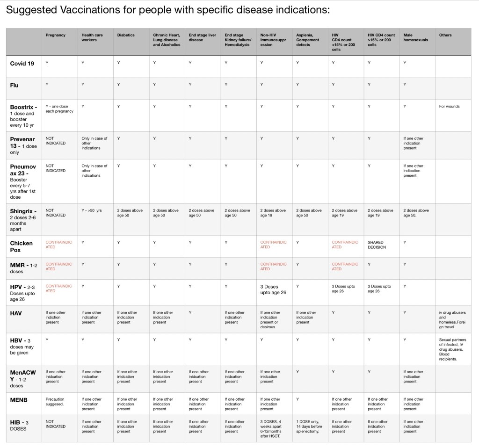Select the "For wounds" cell
Viewport: 479px width, 448px height.
[449, 107]
